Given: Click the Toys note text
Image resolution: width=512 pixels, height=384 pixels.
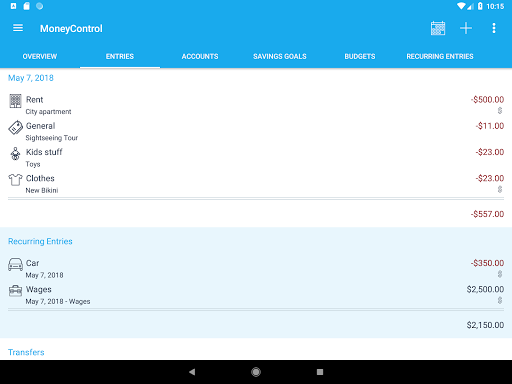Looking at the screenshot, I should click(33, 164).
